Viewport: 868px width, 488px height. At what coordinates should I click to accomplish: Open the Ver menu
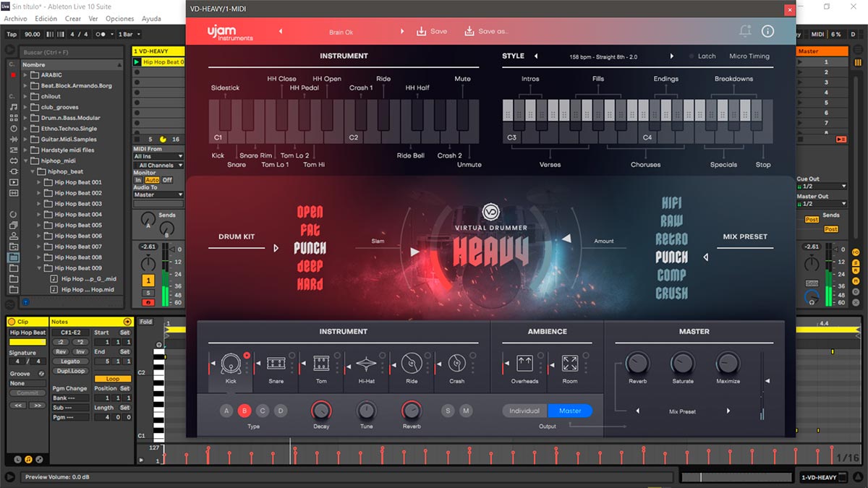93,19
